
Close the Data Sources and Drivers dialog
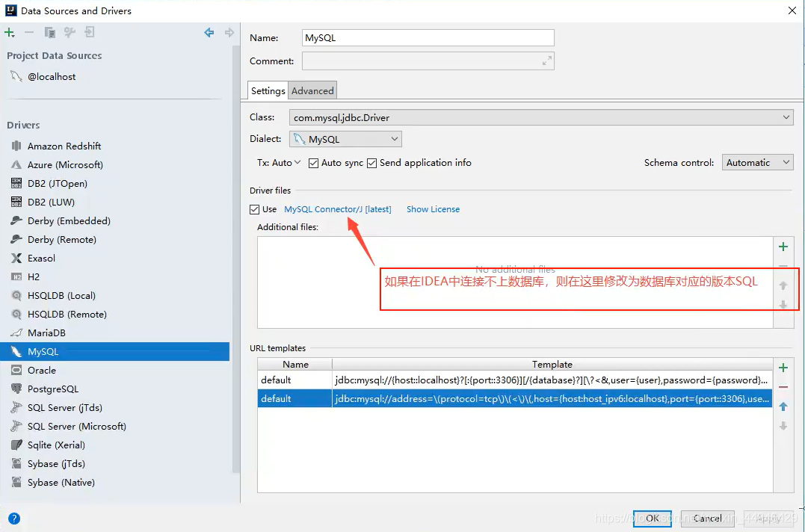point(792,10)
